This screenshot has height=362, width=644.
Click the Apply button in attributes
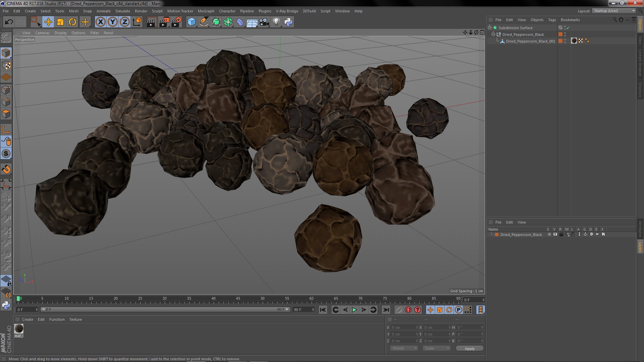[x=469, y=348]
